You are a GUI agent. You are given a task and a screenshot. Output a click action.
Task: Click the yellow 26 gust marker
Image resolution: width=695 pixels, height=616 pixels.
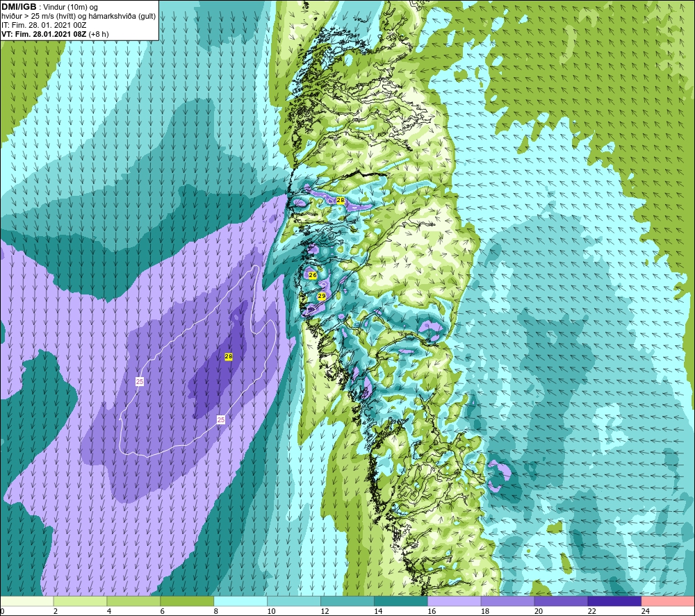(x=313, y=275)
